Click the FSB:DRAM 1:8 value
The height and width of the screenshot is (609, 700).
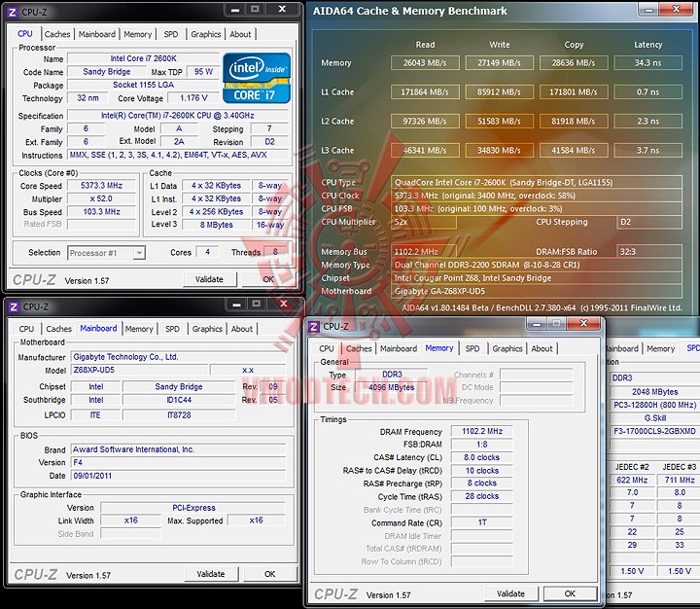coord(482,445)
